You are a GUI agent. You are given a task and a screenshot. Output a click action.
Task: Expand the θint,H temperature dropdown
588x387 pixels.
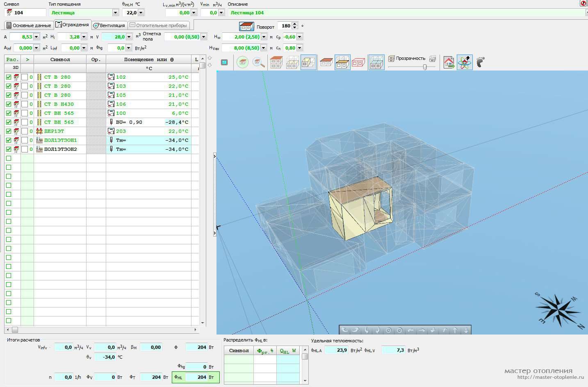(141, 13)
